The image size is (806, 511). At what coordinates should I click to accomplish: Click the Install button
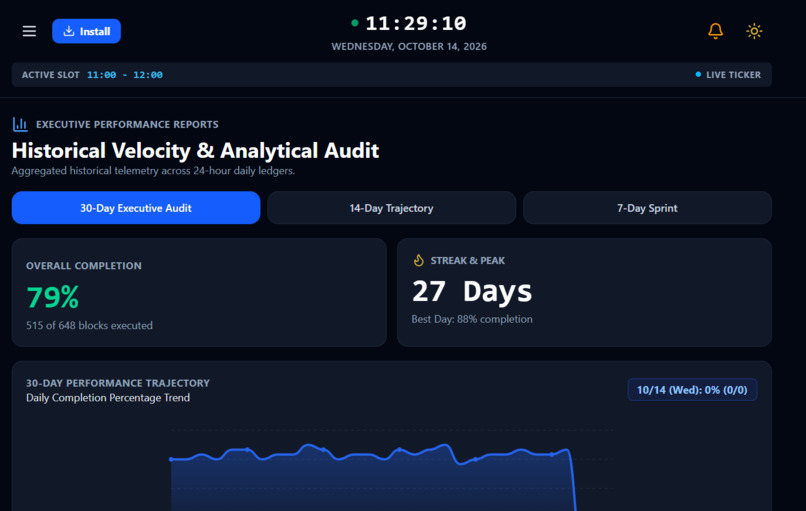[86, 31]
